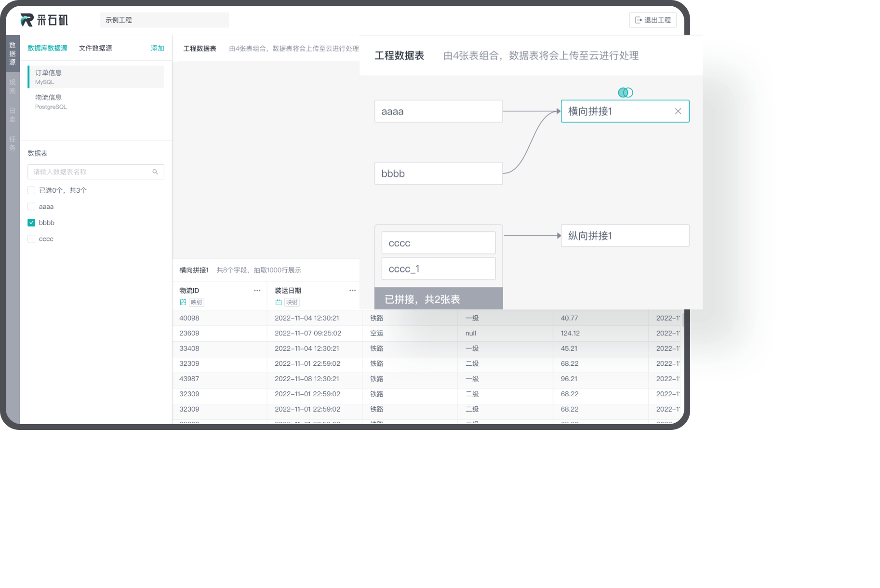Click the 横向拼接1 preview table title
Image resolution: width=880 pixels, height=588 pixels.
tap(194, 270)
